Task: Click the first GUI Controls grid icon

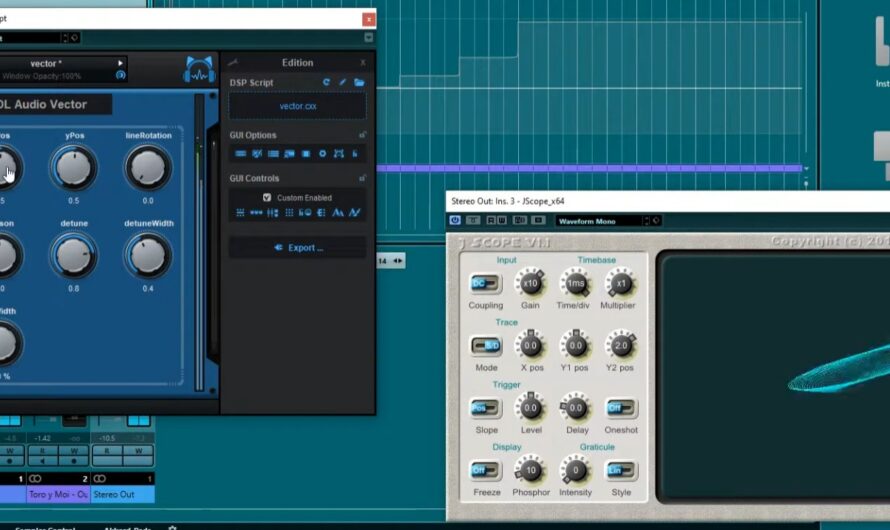Action: point(241,213)
